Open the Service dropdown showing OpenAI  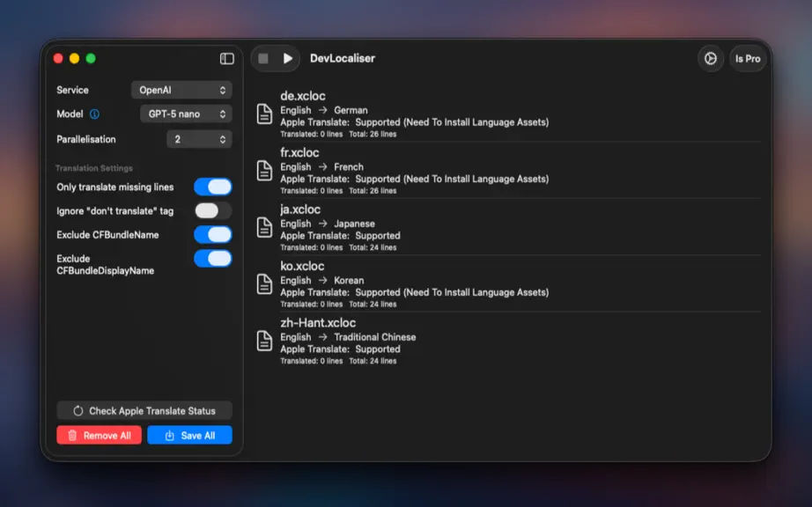click(x=181, y=90)
